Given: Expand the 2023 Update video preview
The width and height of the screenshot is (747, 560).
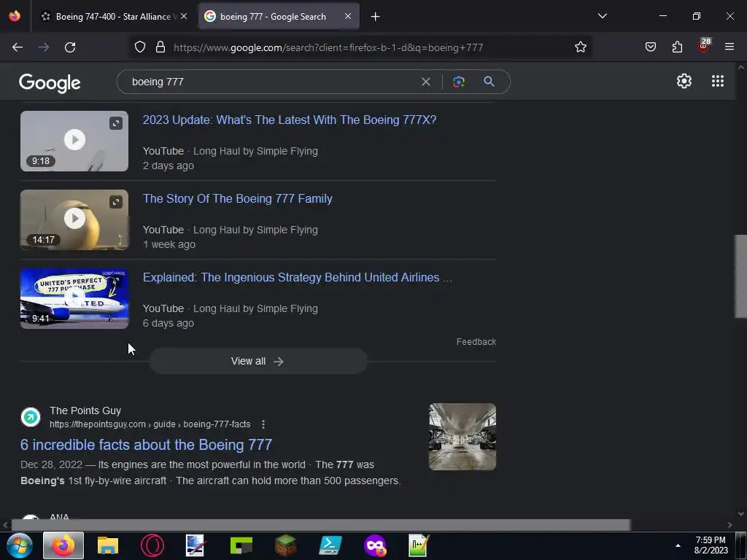Looking at the screenshot, I should (116, 123).
